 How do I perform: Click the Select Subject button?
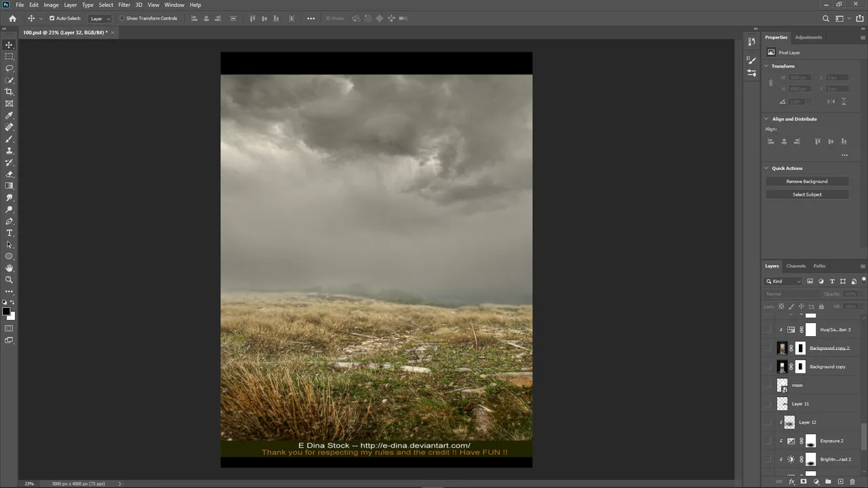click(807, 195)
